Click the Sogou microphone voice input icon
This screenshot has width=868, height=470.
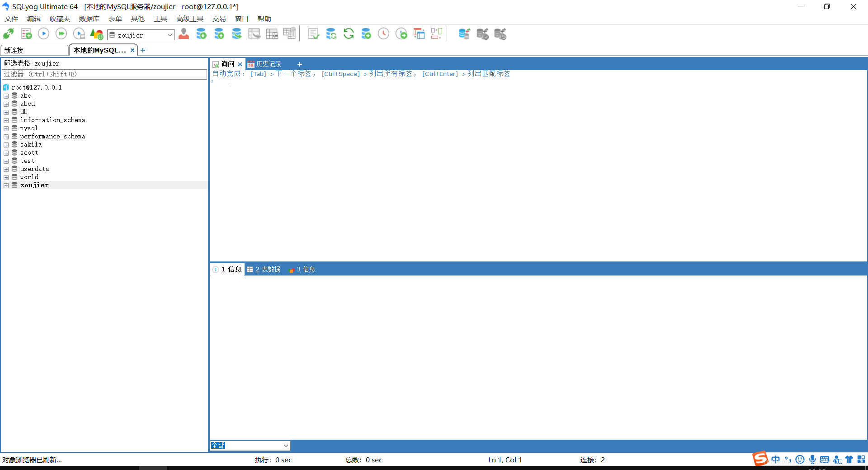pos(812,460)
